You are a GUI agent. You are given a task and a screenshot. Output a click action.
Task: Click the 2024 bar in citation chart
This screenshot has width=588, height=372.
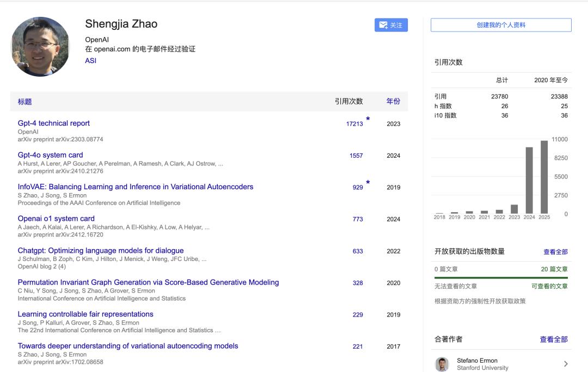(x=529, y=181)
